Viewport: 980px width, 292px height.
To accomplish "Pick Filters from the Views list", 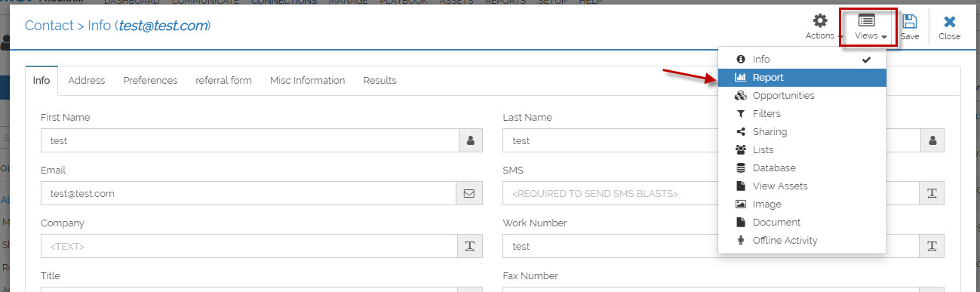I will tap(802, 114).
